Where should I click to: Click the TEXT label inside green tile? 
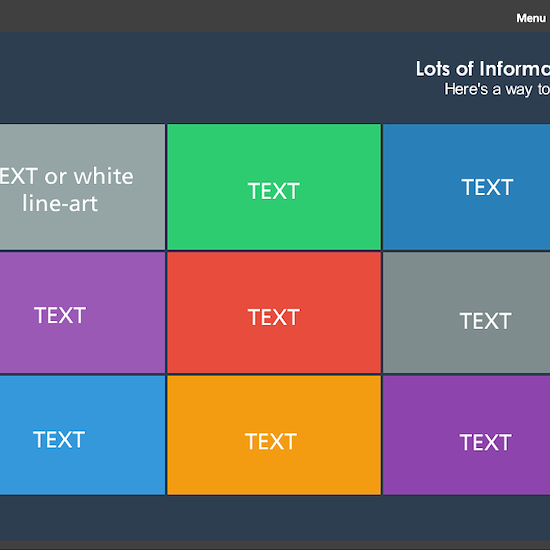274,191
